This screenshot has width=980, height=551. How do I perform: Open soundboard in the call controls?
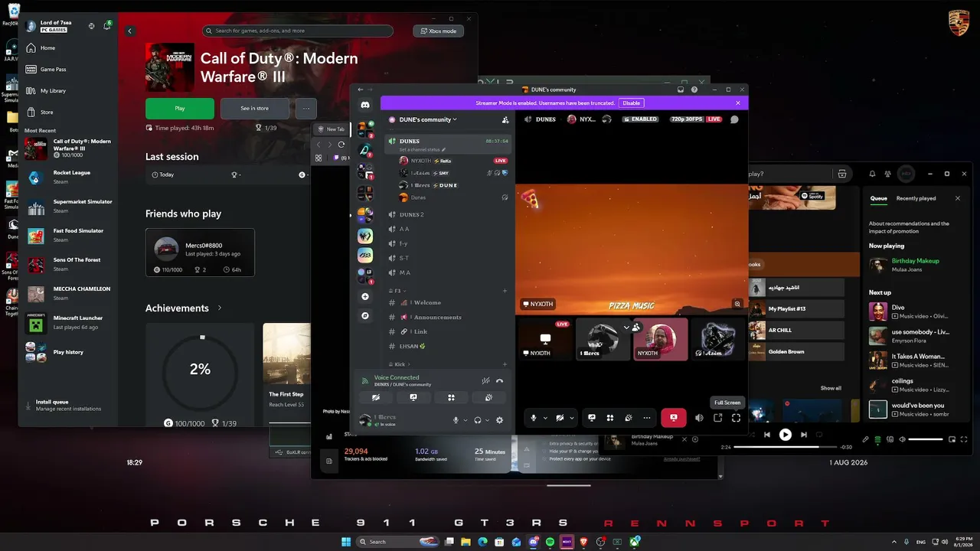629,418
